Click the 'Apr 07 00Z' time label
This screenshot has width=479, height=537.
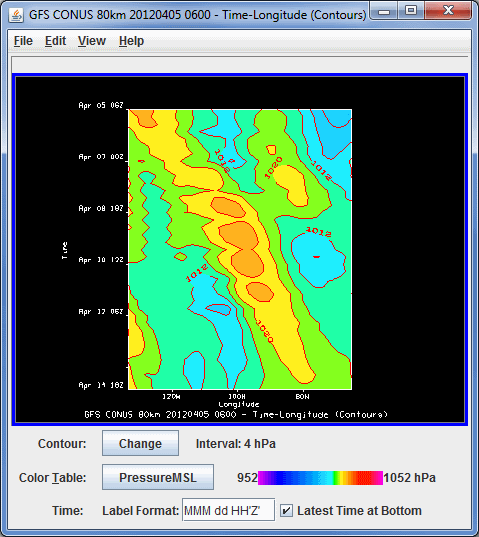101,157
